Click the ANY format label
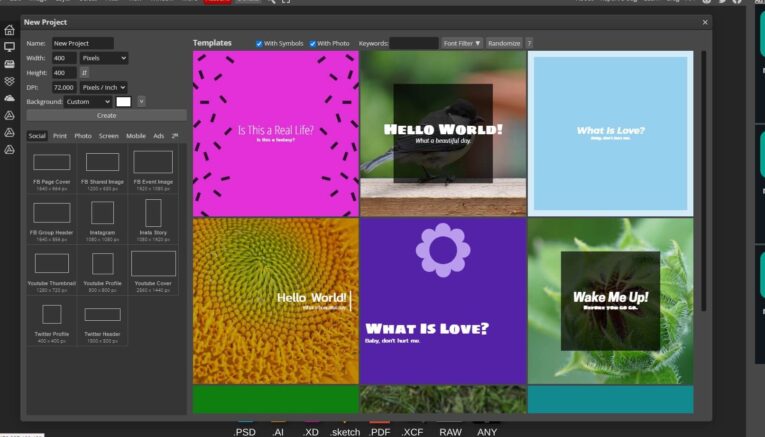Viewport: 765px width, 437px height. click(487, 432)
